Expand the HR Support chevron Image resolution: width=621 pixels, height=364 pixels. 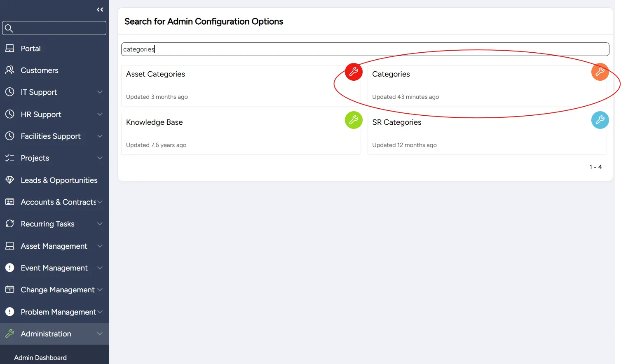click(x=100, y=114)
